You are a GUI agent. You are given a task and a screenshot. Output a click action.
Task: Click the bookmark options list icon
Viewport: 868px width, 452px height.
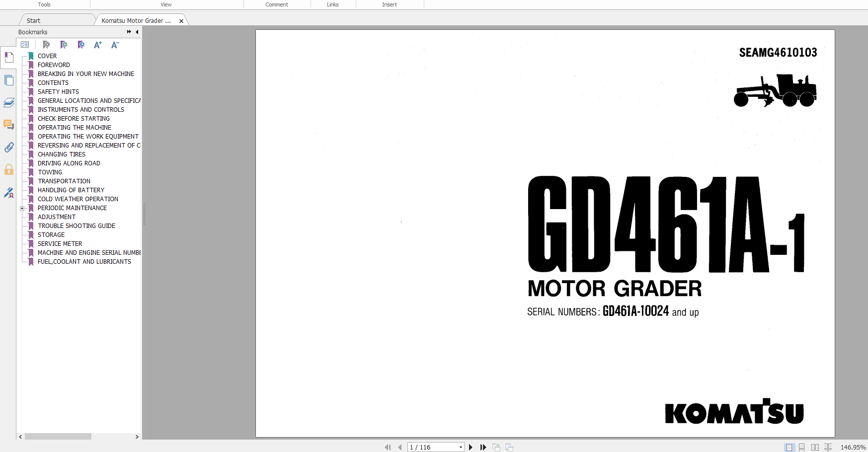[x=25, y=45]
